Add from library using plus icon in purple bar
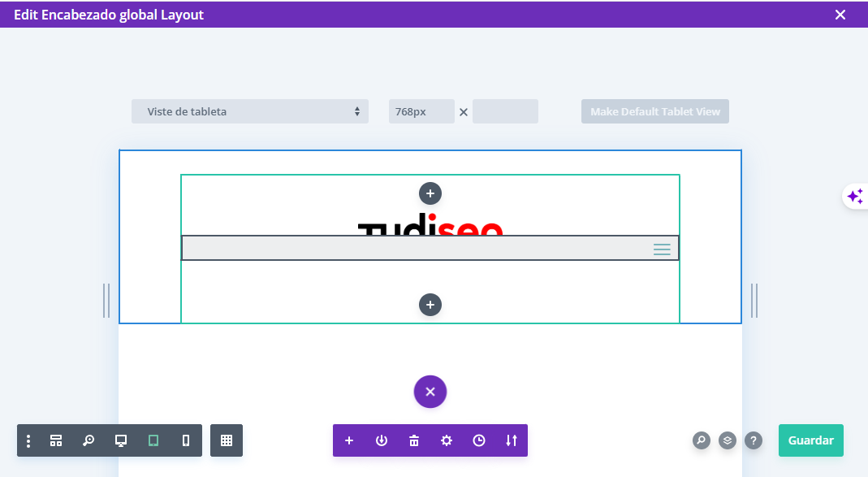Image resolution: width=868 pixels, height=477 pixels. pyautogui.click(x=349, y=440)
